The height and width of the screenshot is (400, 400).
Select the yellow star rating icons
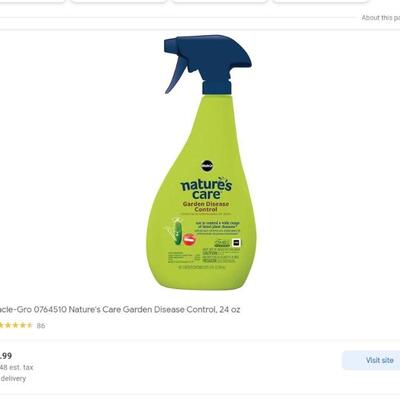[x=16, y=325]
